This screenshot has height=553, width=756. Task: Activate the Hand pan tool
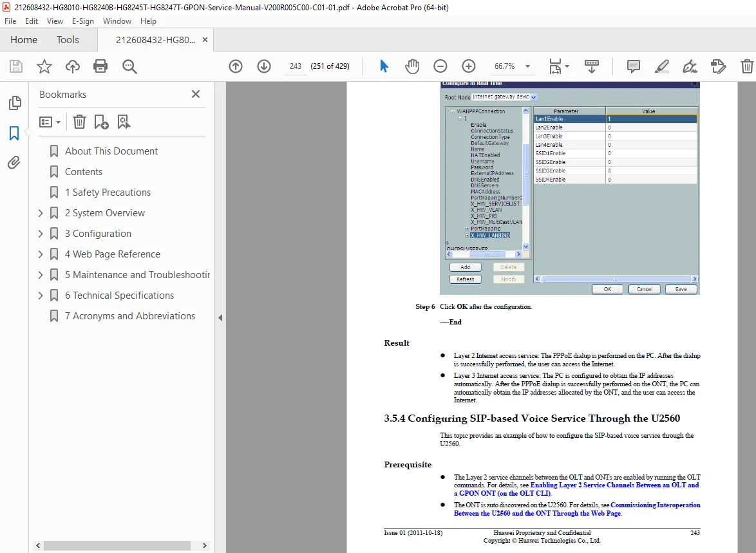[x=411, y=66]
